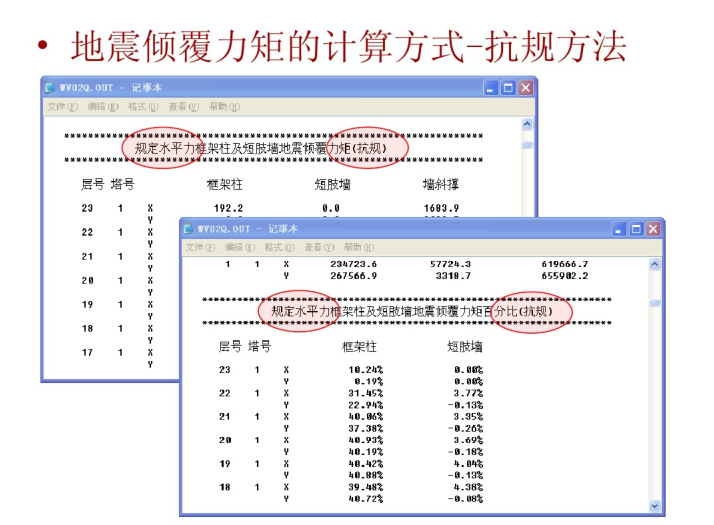This screenshot has height=525, width=714.
Task: Click the heading 地震倾覆力矩百分比(抗规) in front window
Action: tap(483, 311)
